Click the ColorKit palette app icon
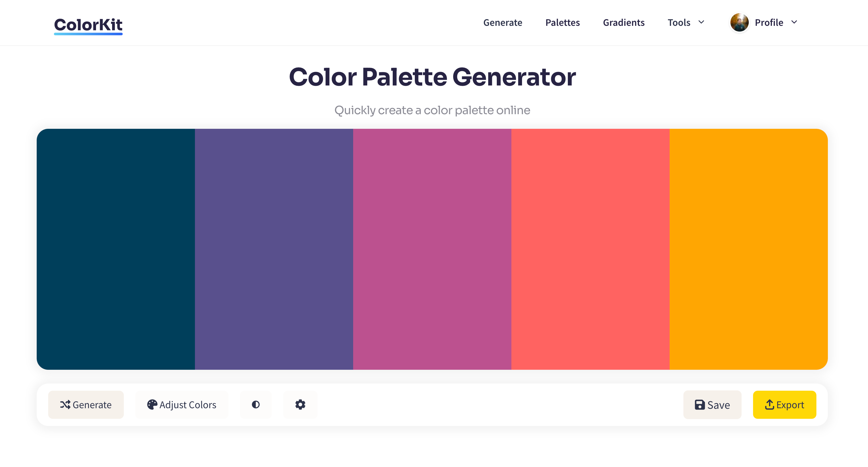This screenshot has width=868, height=467. point(90,23)
